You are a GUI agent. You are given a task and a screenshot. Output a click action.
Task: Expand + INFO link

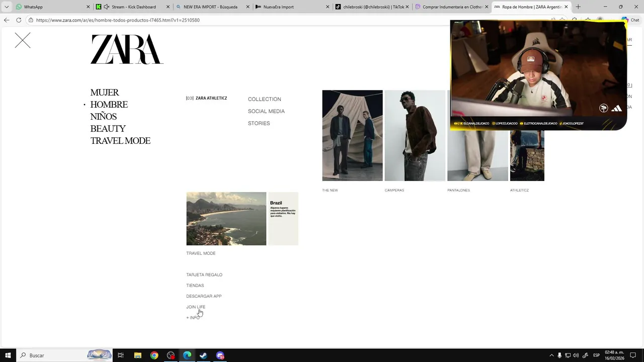pyautogui.click(x=193, y=318)
